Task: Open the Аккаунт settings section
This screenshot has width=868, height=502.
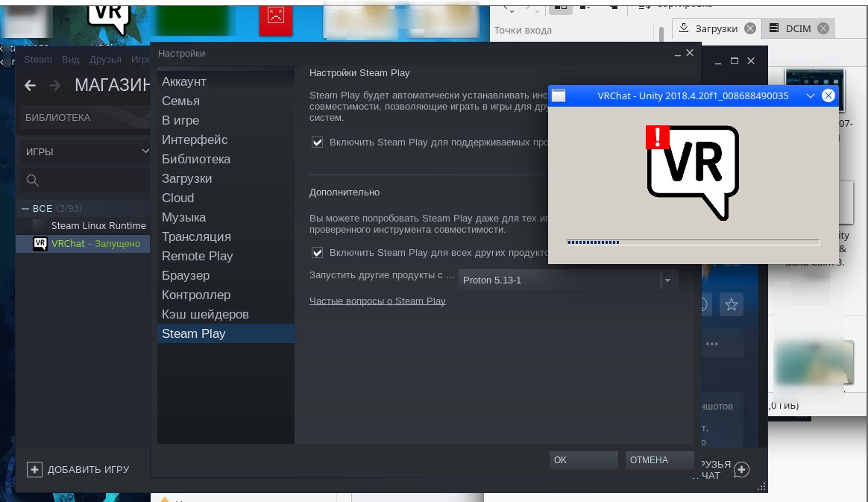Action: click(x=225, y=81)
